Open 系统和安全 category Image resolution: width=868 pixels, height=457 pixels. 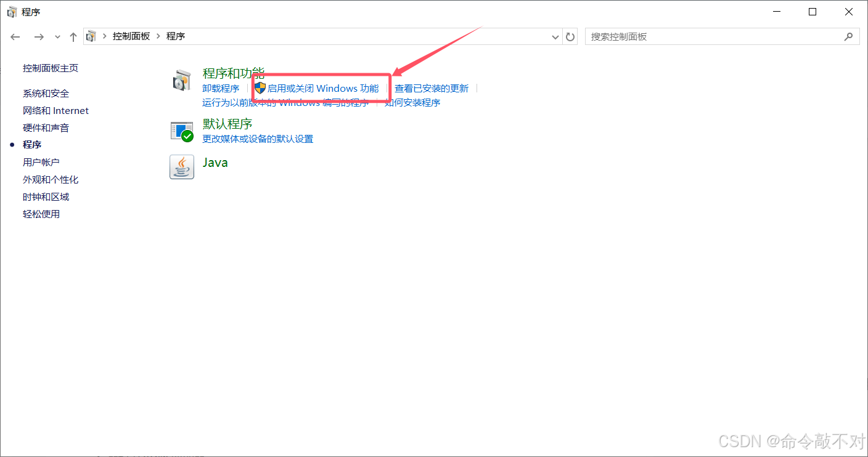(46, 94)
